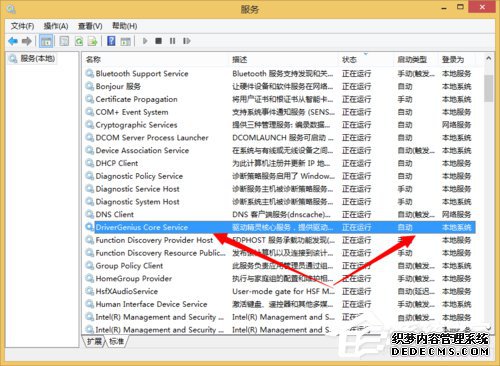Click the services window title bar icon
This screenshot has height=366, width=500.
coord(11,9)
